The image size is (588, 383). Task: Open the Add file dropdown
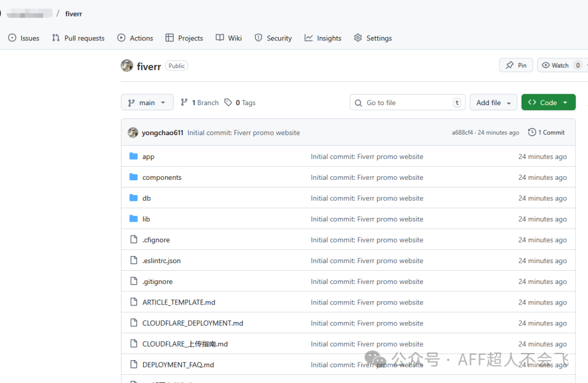coord(493,102)
